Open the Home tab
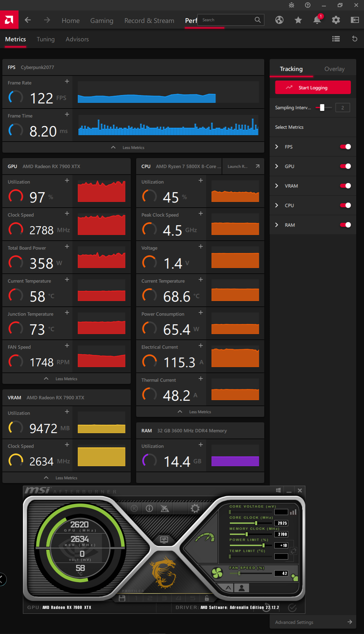The image size is (364, 634). point(71,21)
